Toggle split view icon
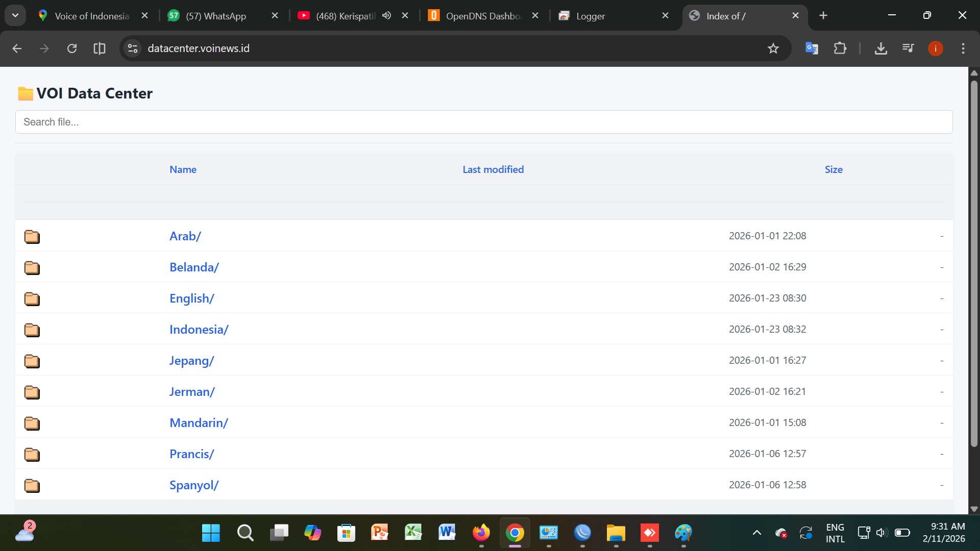Image resolution: width=980 pixels, height=551 pixels. coord(100,48)
